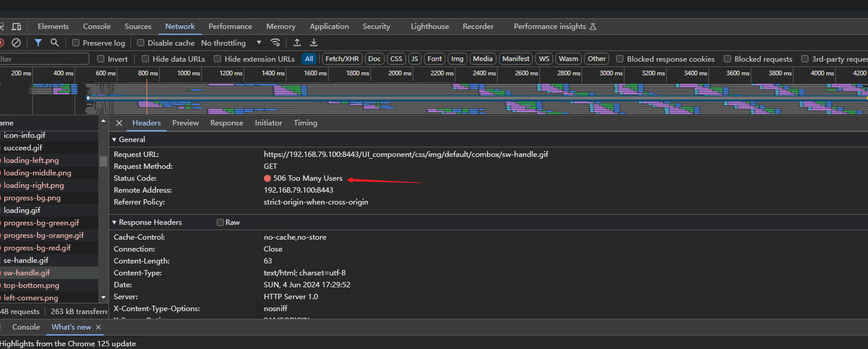868x349 pixels.
Task: Select the drawer Console tab
Action: (x=26, y=327)
